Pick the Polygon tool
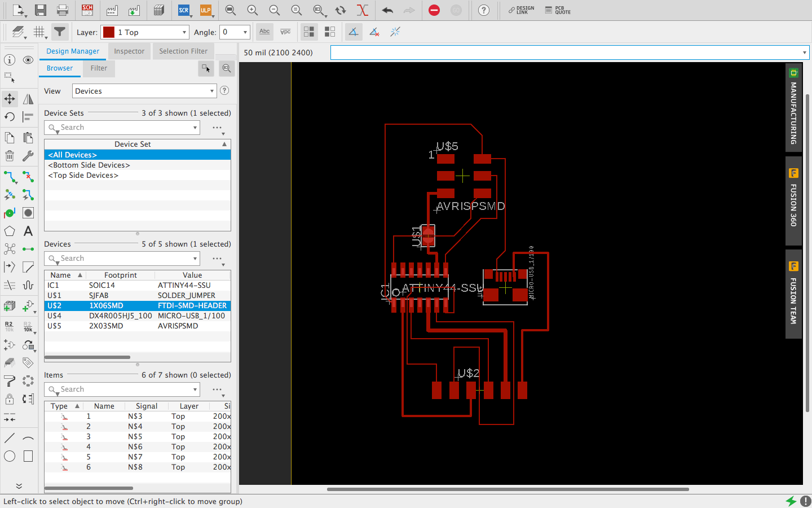The width and height of the screenshot is (812, 508). pos(10,231)
